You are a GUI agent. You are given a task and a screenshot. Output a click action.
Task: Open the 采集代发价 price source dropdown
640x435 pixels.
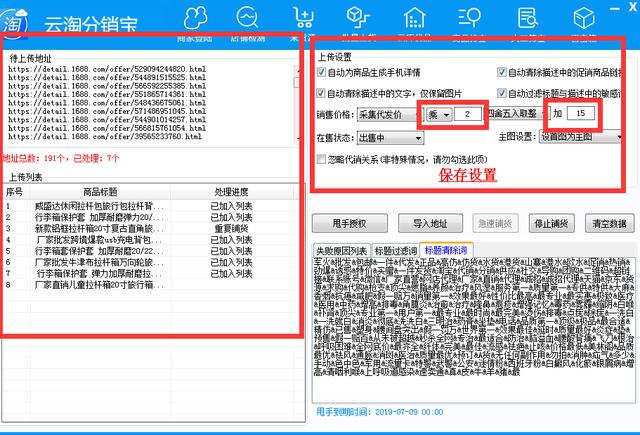click(389, 115)
